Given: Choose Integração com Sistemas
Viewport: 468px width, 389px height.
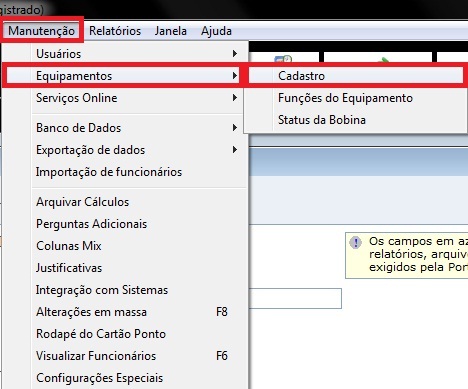Looking at the screenshot, I should pyautogui.click(x=125, y=290).
